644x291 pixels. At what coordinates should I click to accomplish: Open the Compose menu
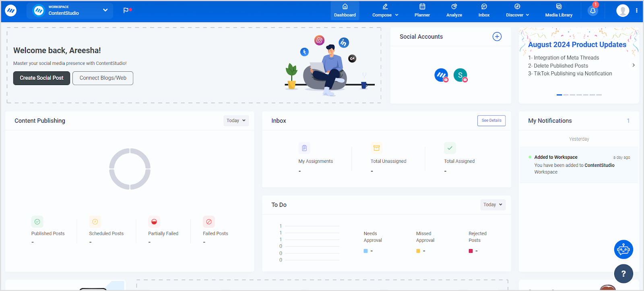385,10
